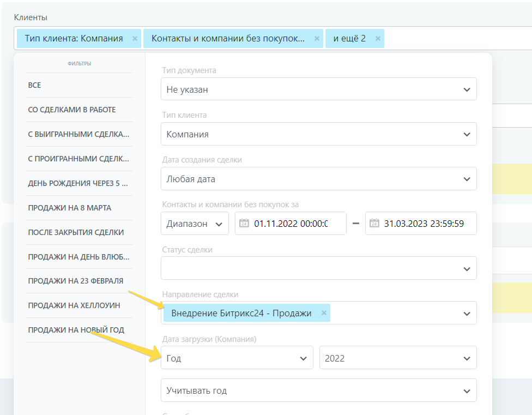532x415 pixels.
Task: Open the 'Диапазон' period type dropdown
Action: 195,224
